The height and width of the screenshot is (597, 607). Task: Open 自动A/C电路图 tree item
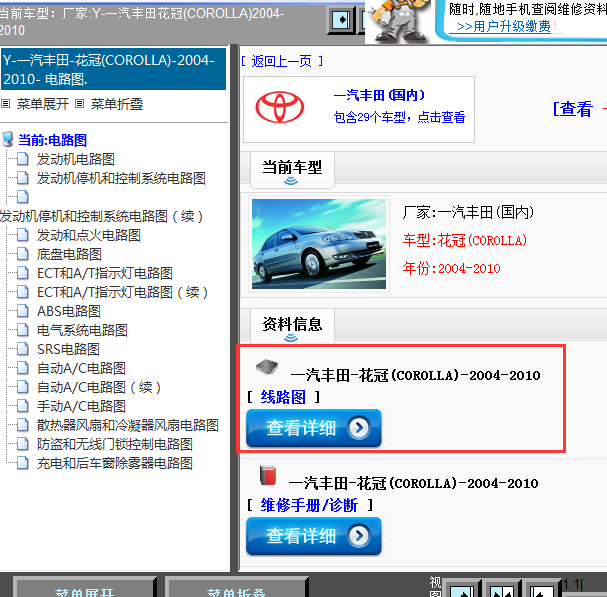coord(81,368)
